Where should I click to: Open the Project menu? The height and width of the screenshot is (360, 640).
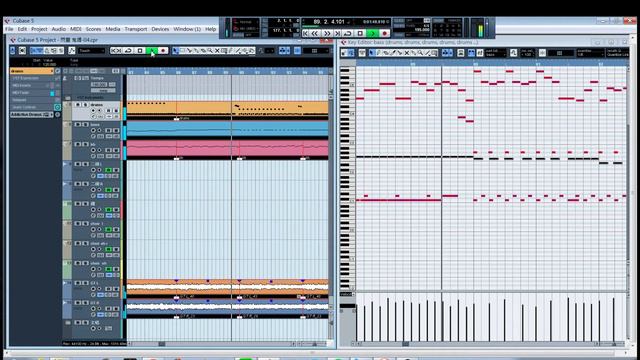tap(39, 29)
